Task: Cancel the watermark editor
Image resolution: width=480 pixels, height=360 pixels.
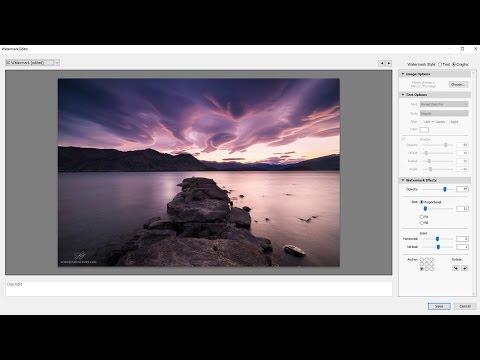Action: pyautogui.click(x=465, y=306)
